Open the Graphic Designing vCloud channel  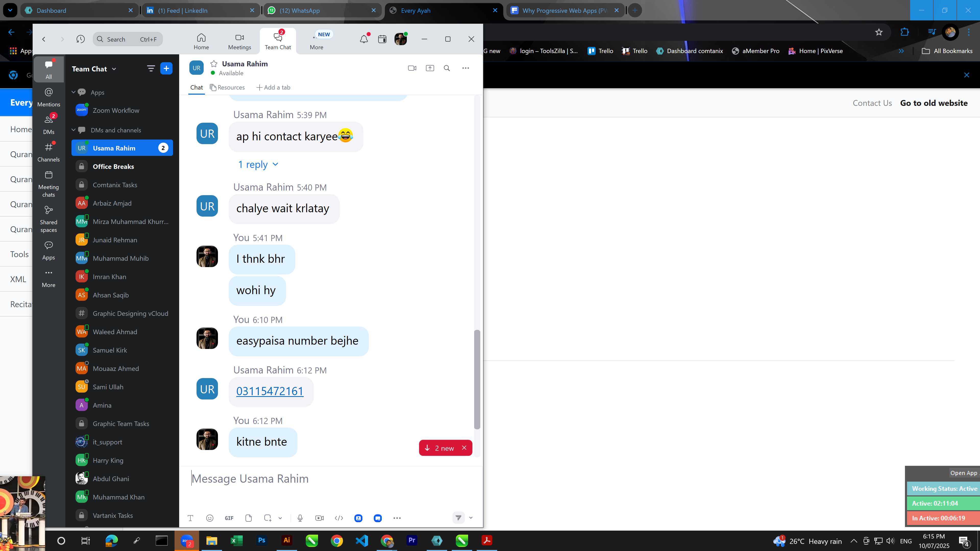(x=122, y=313)
